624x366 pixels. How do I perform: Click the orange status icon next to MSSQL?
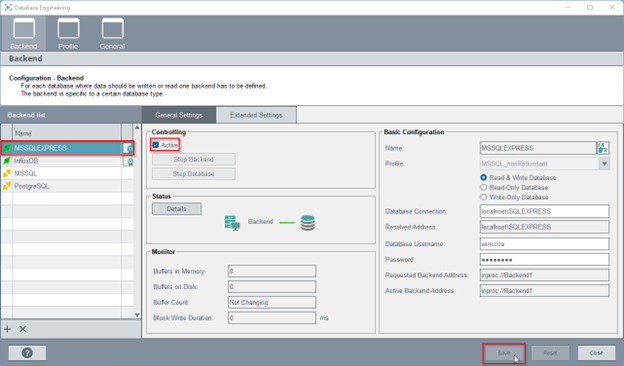click(x=7, y=173)
